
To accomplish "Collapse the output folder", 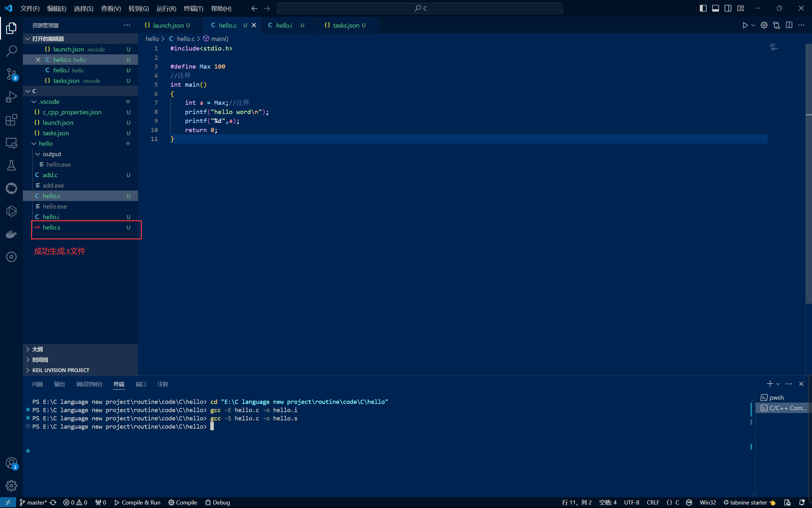I will pyautogui.click(x=81, y=154).
